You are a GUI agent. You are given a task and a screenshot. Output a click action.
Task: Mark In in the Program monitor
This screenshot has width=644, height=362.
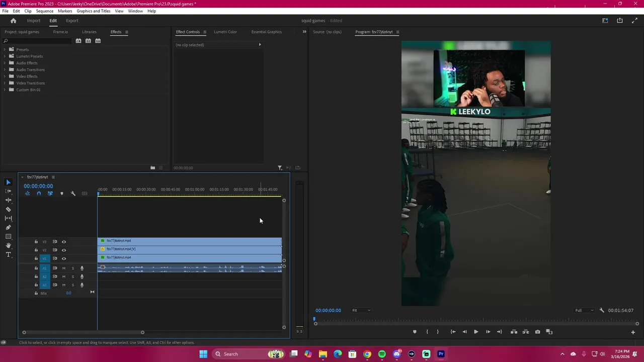pyautogui.click(x=427, y=332)
